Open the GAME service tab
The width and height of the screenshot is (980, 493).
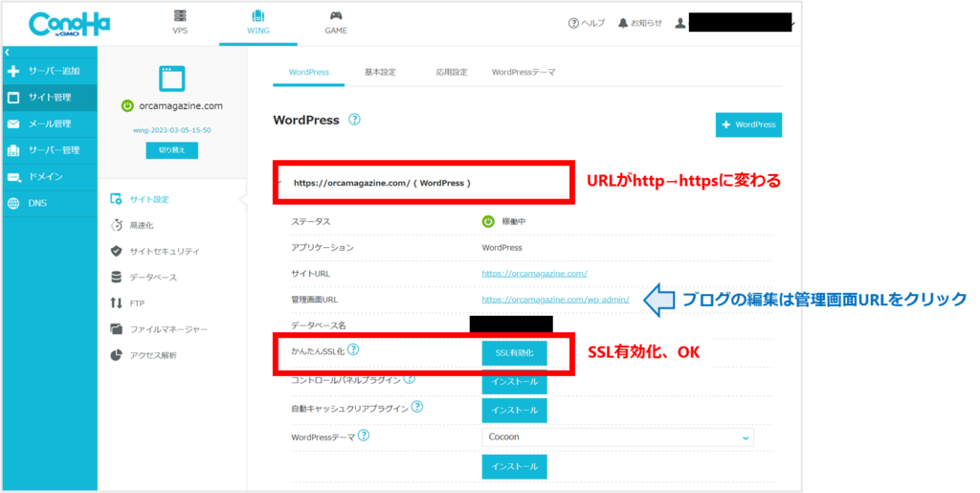coord(336,22)
